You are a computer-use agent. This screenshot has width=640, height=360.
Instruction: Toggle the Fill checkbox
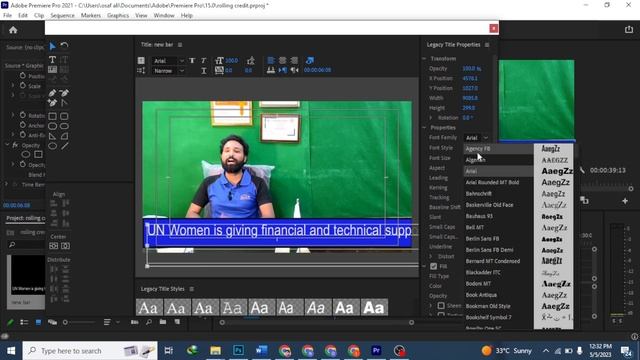433,267
